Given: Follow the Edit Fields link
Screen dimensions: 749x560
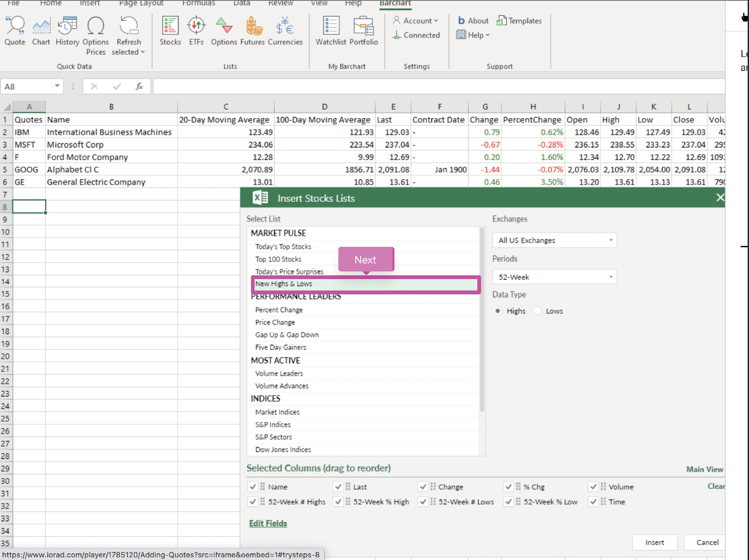Looking at the screenshot, I should [x=268, y=523].
